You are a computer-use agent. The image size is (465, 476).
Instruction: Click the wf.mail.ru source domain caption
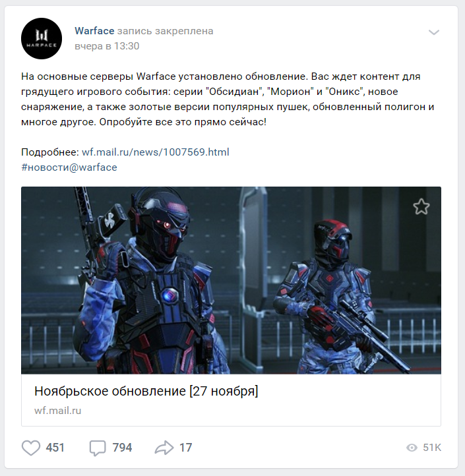pos(57,411)
